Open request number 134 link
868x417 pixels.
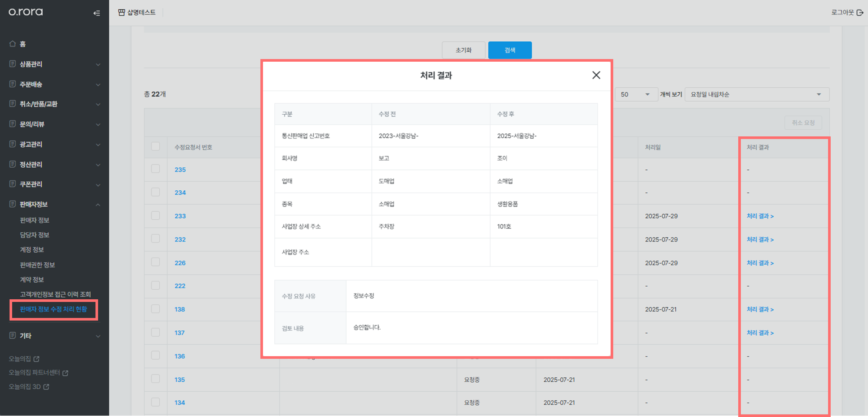coord(180,403)
